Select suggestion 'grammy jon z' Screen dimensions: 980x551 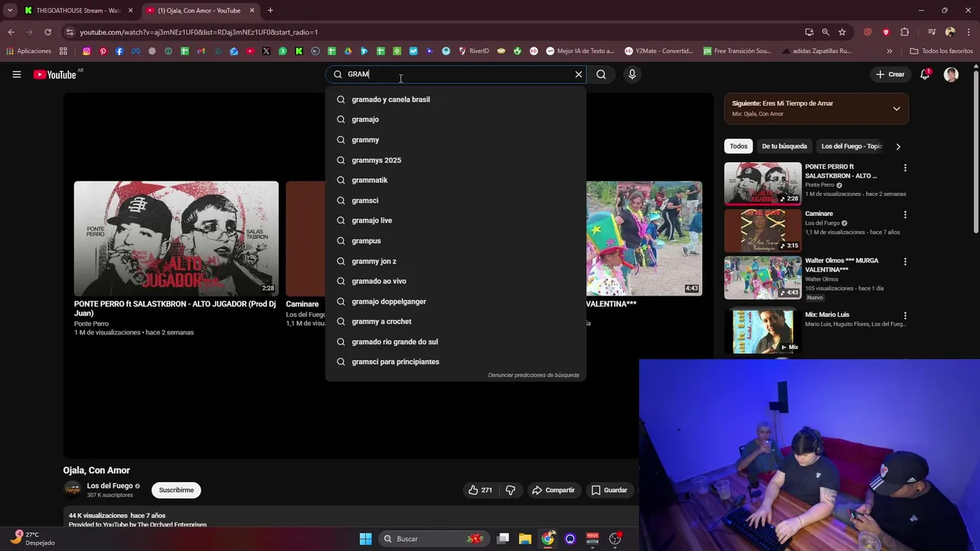(x=456, y=261)
